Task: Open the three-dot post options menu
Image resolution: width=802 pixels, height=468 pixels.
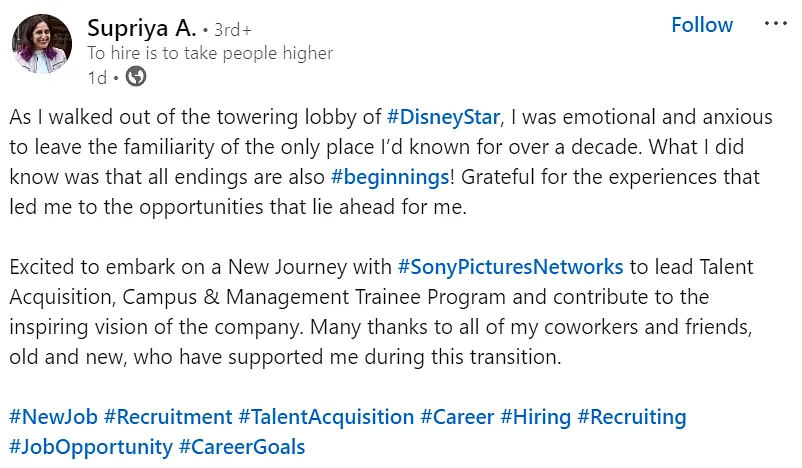Action: 775,24
